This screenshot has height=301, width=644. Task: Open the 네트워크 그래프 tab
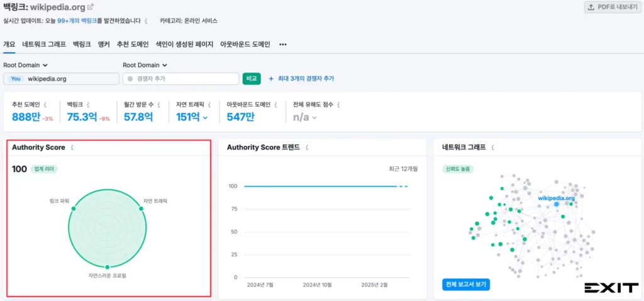coord(44,45)
